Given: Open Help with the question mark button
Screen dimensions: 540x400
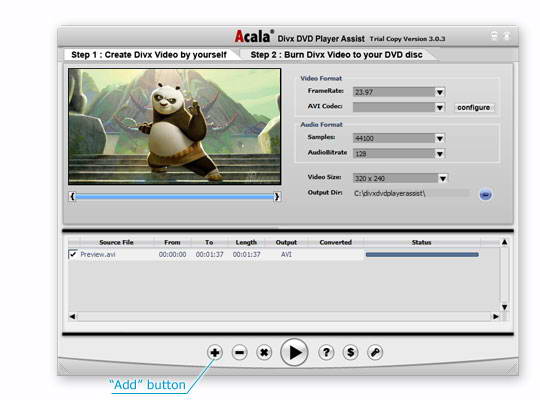Looking at the screenshot, I should point(326,352).
